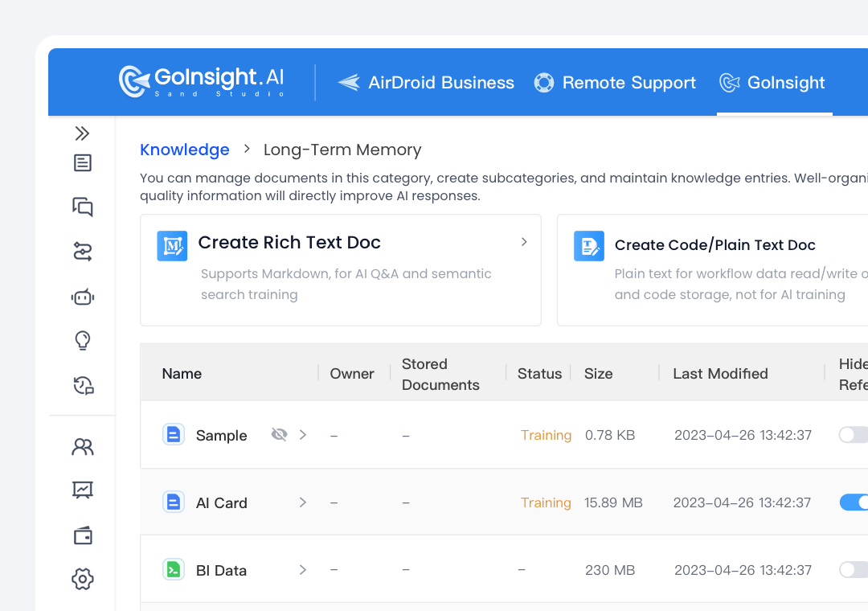Toggle hidden-eye icon on Sample row
This screenshot has height=611, width=868.
(x=279, y=435)
